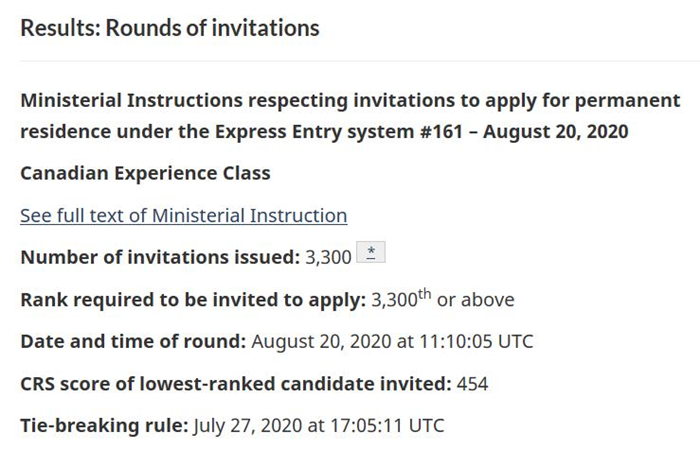The width and height of the screenshot is (700, 449).
Task: Click the "Number of invitations issued" label
Action: (160, 257)
